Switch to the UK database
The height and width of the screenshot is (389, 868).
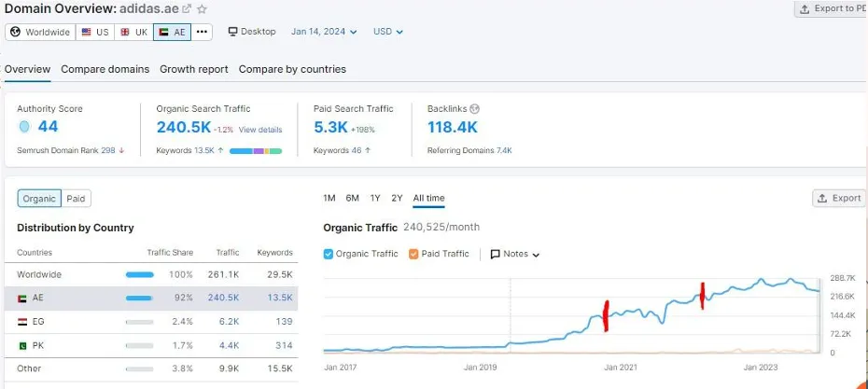(x=134, y=32)
